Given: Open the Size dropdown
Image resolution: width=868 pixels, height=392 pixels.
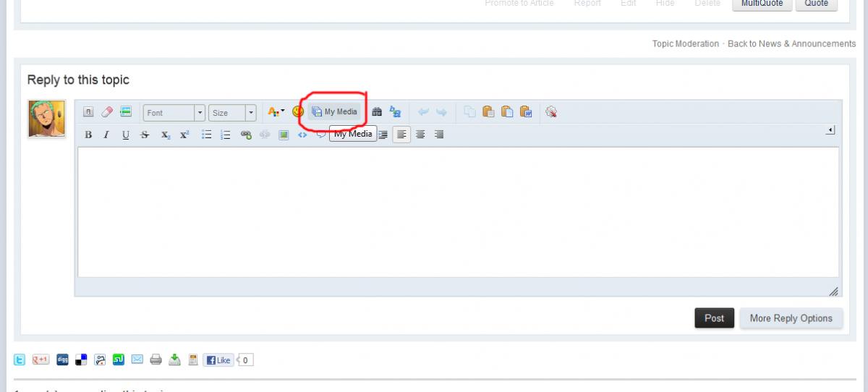Looking at the screenshot, I should [232, 113].
